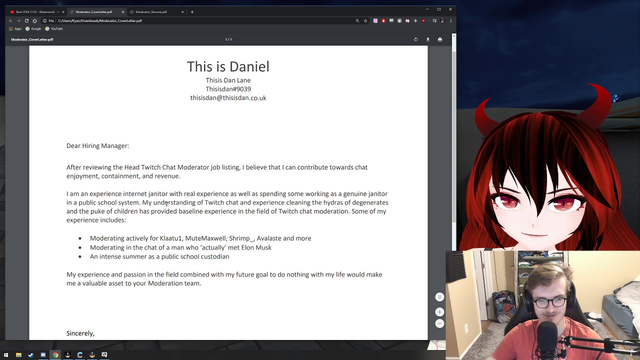Image resolution: width=640 pixels, height=360 pixels.
Task: Fit PDF to page button
Action: (x=440, y=297)
